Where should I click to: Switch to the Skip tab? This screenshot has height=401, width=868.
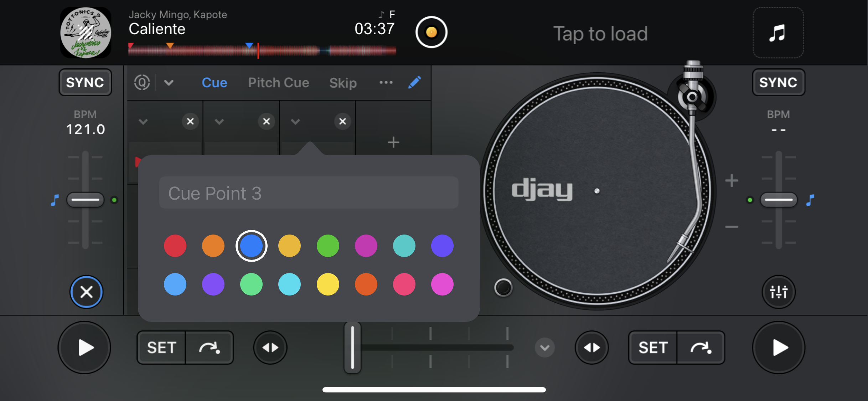(x=343, y=83)
